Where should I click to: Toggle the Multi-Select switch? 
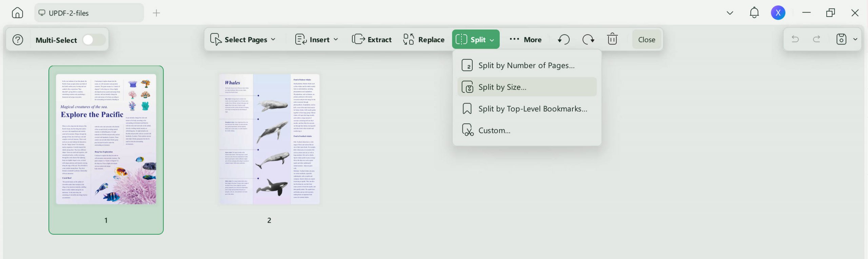[94, 40]
